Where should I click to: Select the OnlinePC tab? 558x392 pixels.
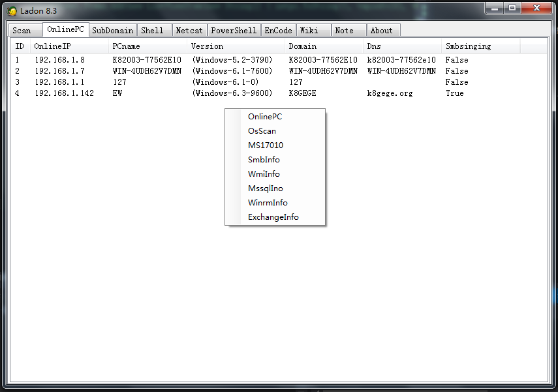point(65,29)
